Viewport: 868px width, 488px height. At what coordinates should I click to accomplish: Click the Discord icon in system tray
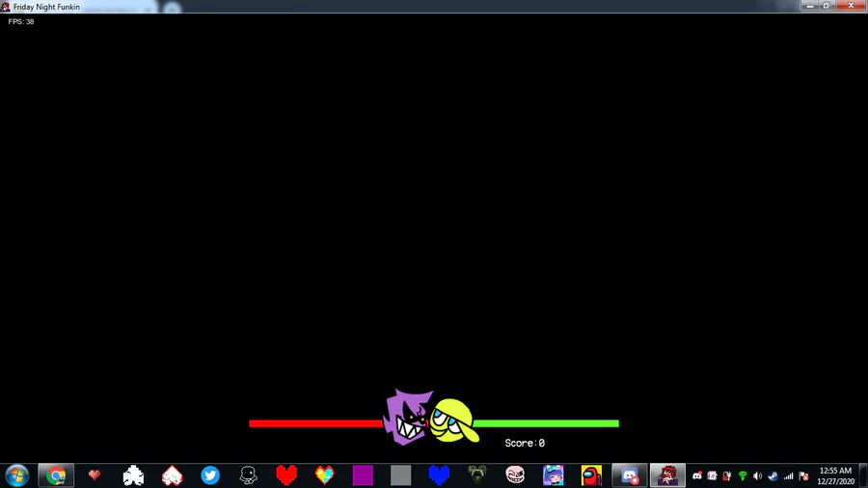click(697, 475)
